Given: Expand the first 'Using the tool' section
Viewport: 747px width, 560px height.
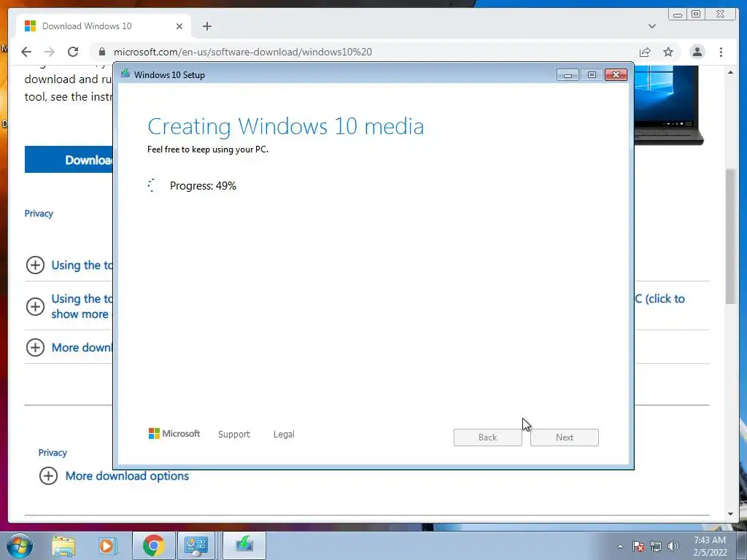Looking at the screenshot, I should point(35,265).
